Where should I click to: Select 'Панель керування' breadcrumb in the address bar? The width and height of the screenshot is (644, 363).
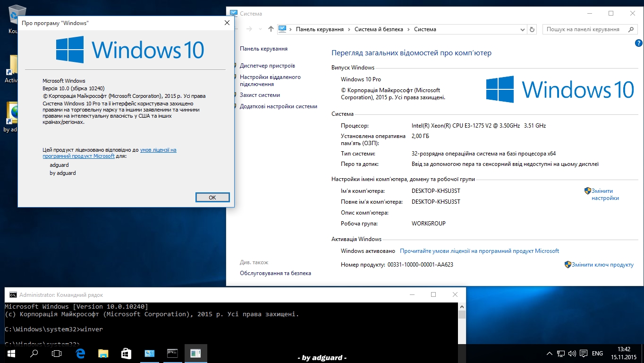(x=320, y=29)
